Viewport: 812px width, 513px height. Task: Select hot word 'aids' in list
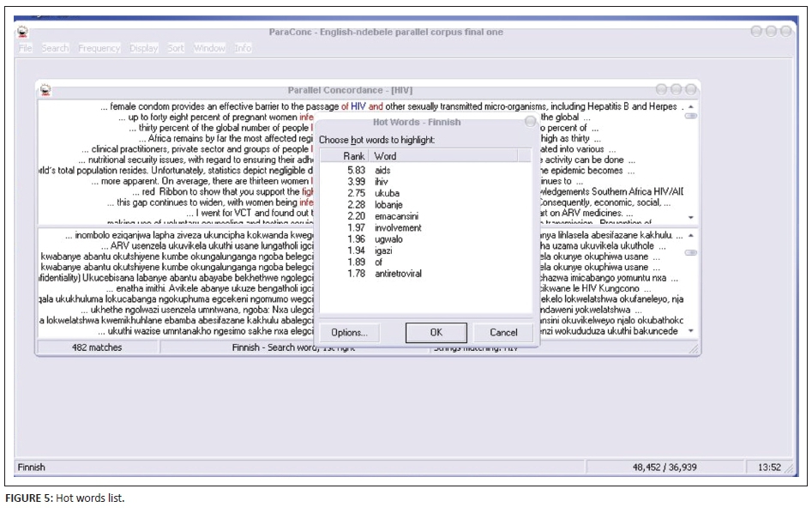382,171
